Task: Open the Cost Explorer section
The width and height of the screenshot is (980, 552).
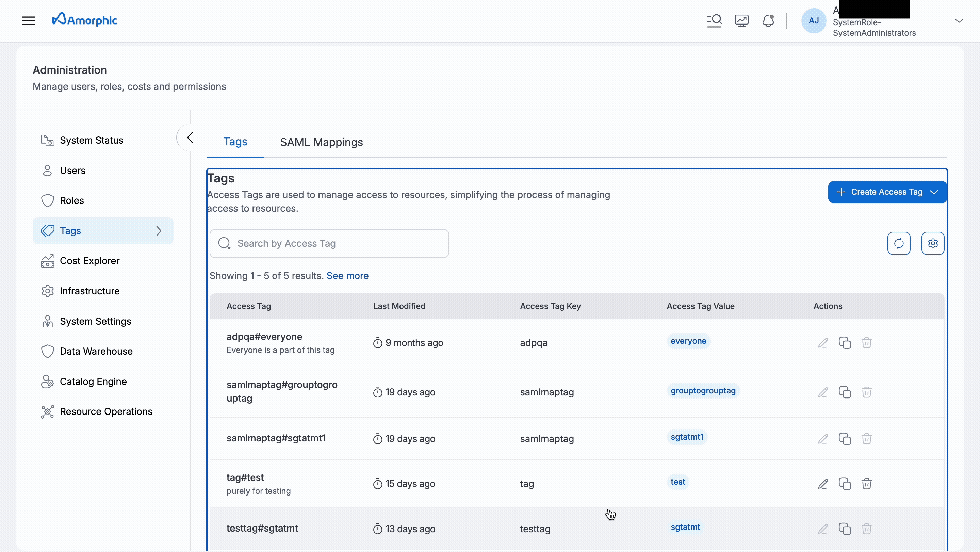Action: click(x=90, y=261)
